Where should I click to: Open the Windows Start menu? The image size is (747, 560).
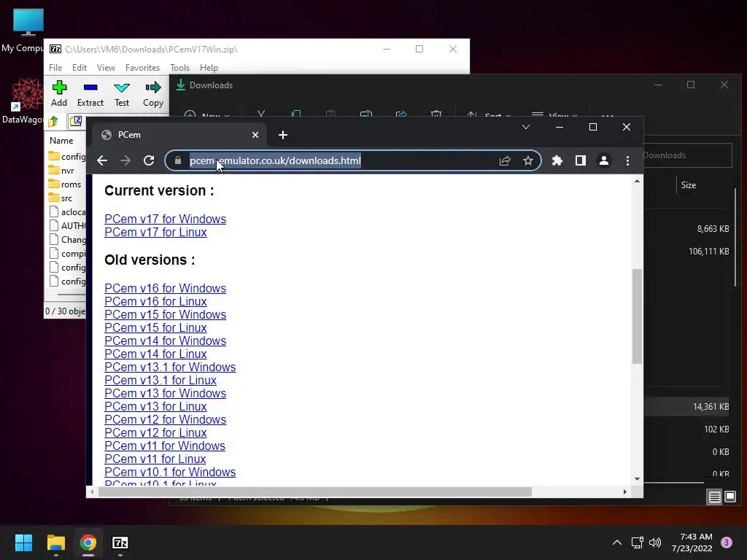coord(23,542)
